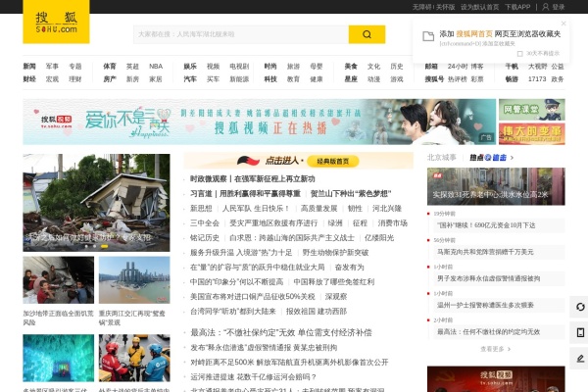Open 运河推进提速 headline
The image size is (588, 392).
tap(254, 376)
